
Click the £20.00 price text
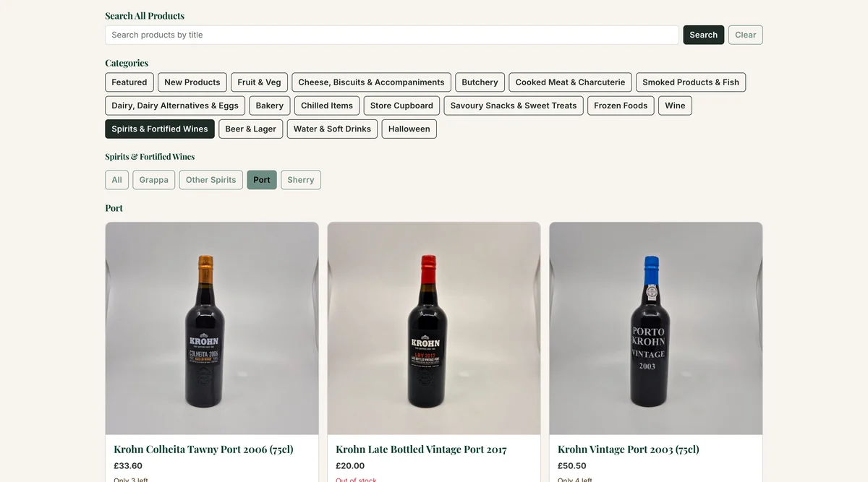350,466
